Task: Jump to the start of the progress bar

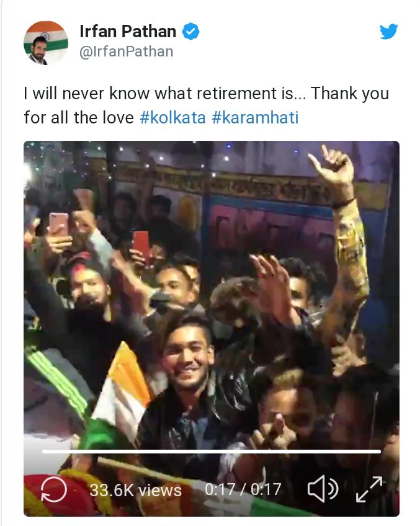Action: click(43, 452)
